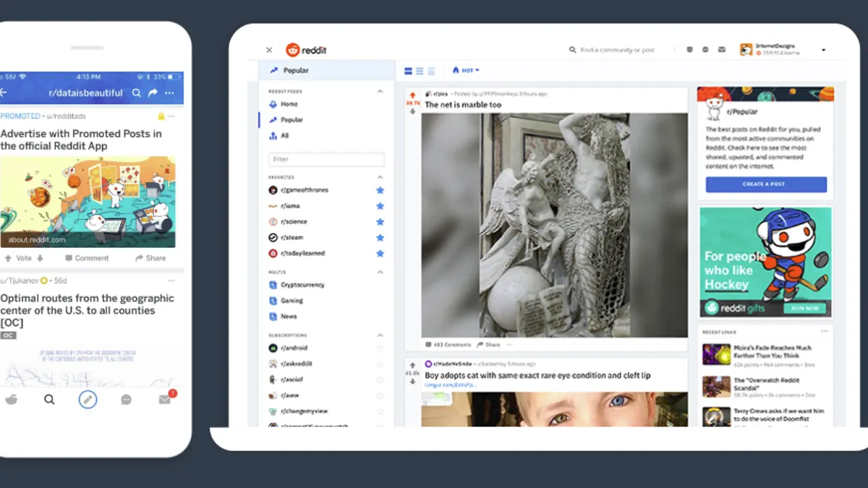Collapse the Reddit Feeds section
The width and height of the screenshot is (868, 488).
tap(380, 92)
